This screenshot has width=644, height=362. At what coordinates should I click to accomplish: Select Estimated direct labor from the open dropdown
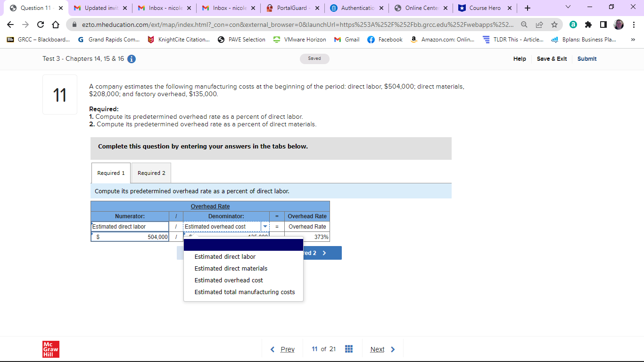pyautogui.click(x=225, y=256)
